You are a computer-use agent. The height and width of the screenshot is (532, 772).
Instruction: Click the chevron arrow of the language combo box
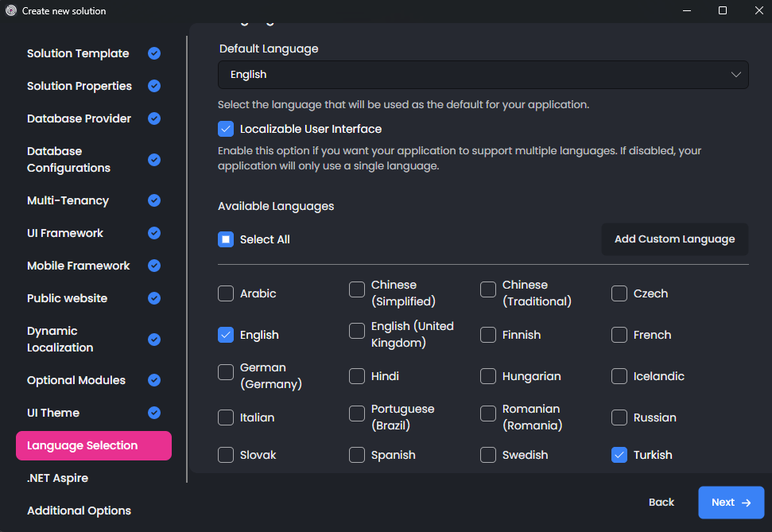point(735,75)
